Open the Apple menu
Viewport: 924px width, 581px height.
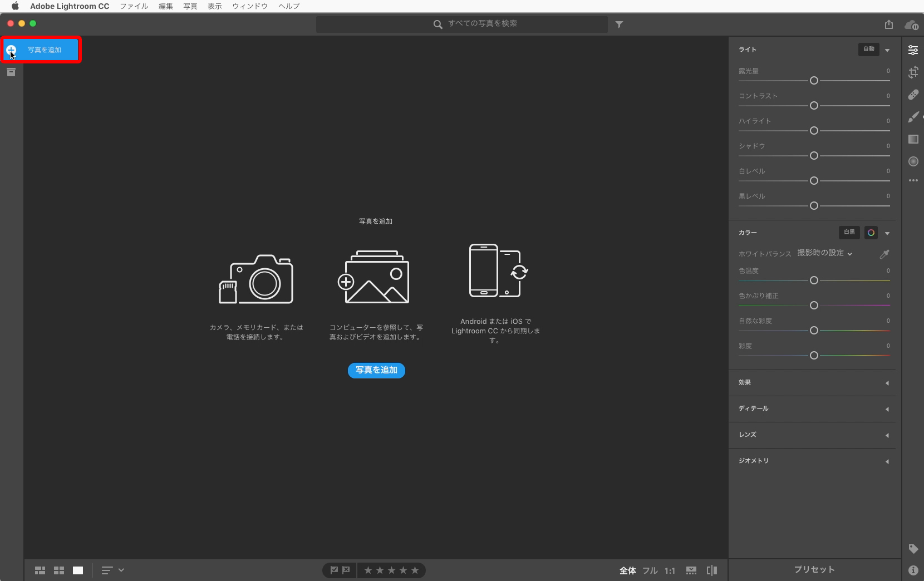point(15,6)
